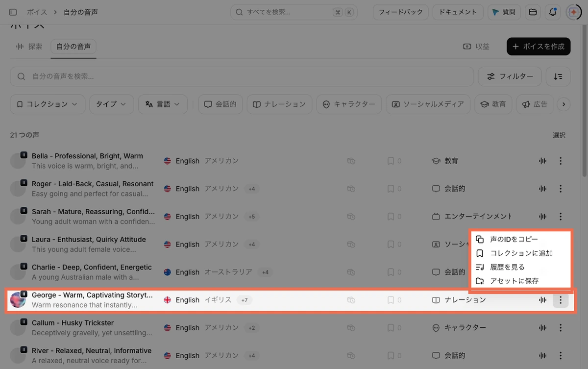Click bookmark icon in George row

pos(391,300)
